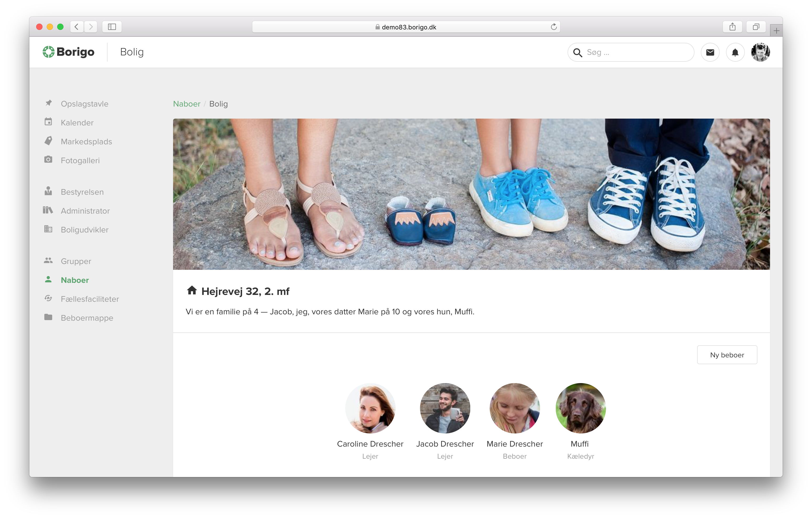Click the Borigo logo
812x519 pixels.
point(68,52)
